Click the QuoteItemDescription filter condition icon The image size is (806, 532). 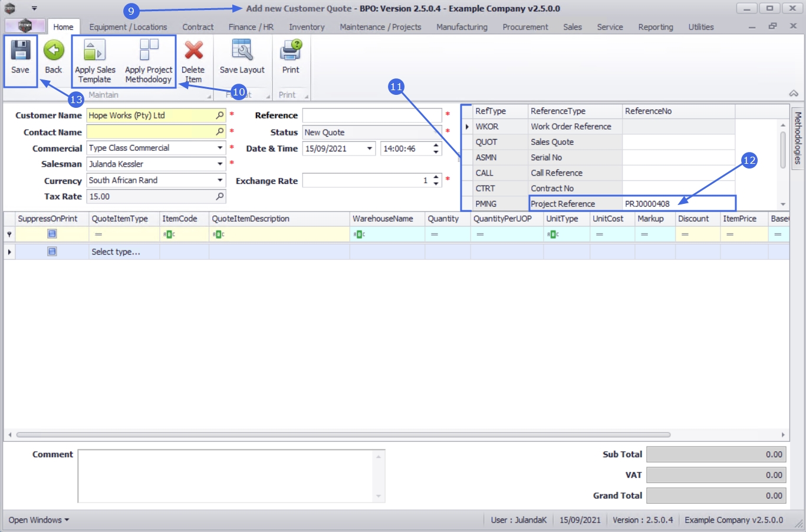(x=219, y=234)
